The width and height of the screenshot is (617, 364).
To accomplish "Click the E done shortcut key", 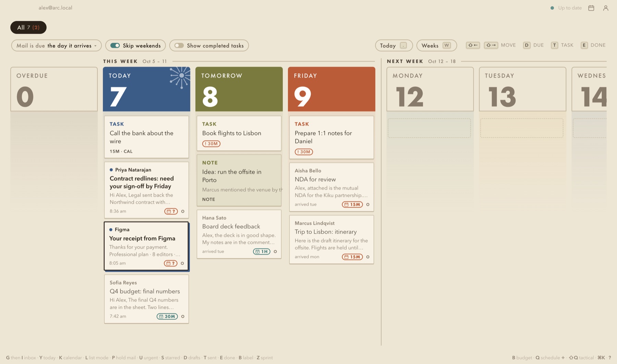I will [x=584, y=45].
